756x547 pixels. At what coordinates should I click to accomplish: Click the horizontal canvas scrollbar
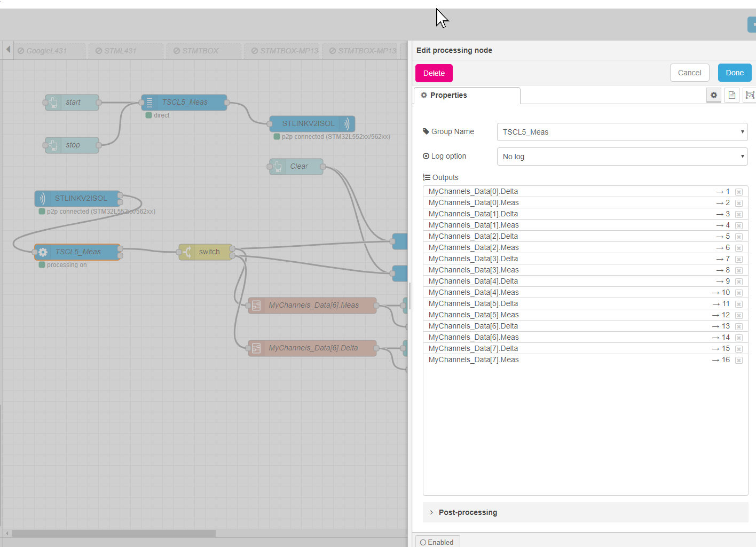pos(113,533)
